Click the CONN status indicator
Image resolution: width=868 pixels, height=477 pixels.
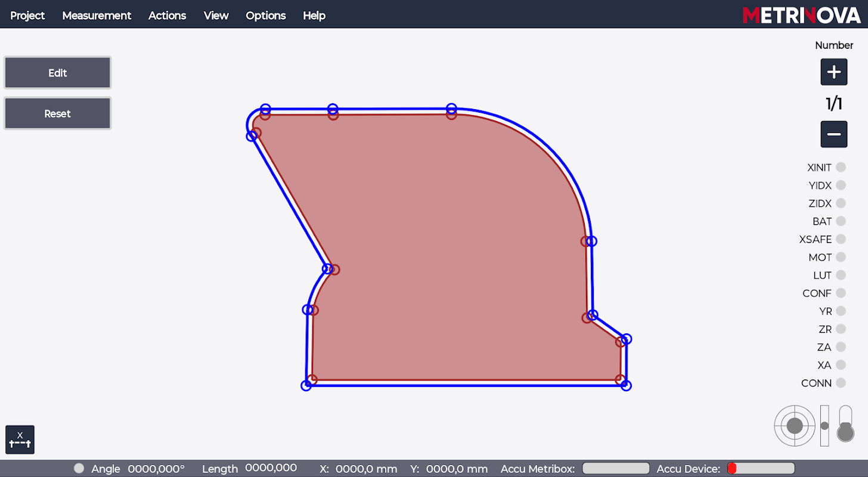(x=841, y=383)
